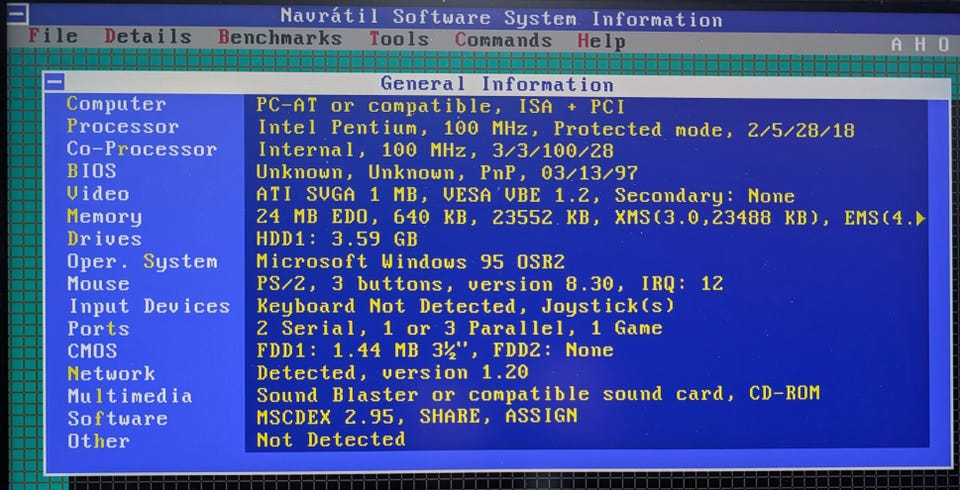This screenshot has height=490, width=960.
Task: Click the 'Detected, version 1.20' value
Action: click(392, 372)
